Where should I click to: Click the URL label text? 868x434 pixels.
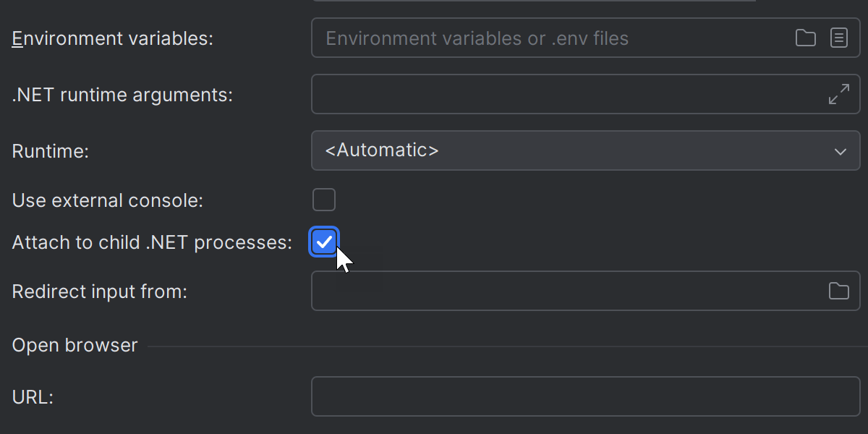(x=33, y=397)
